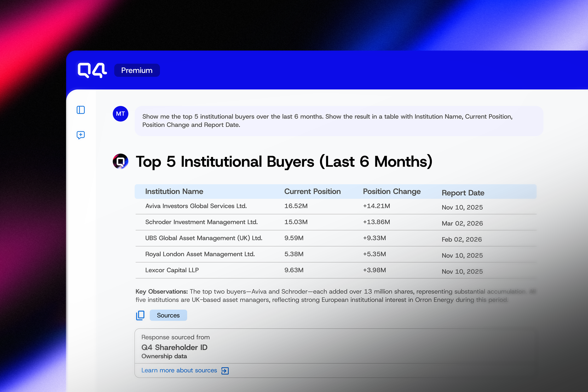Click the Top 5 Institutional Buyers heading
This screenshot has height=392, width=588.
click(284, 162)
